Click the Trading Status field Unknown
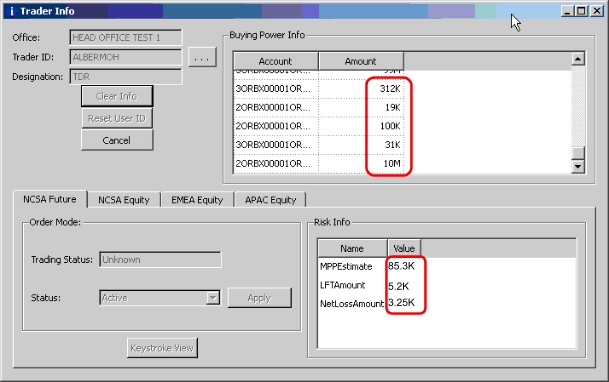 [160, 260]
